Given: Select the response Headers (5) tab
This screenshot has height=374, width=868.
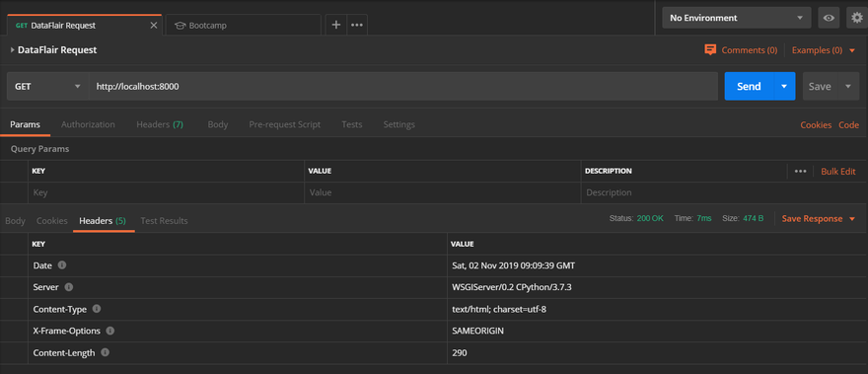Looking at the screenshot, I should (x=103, y=220).
